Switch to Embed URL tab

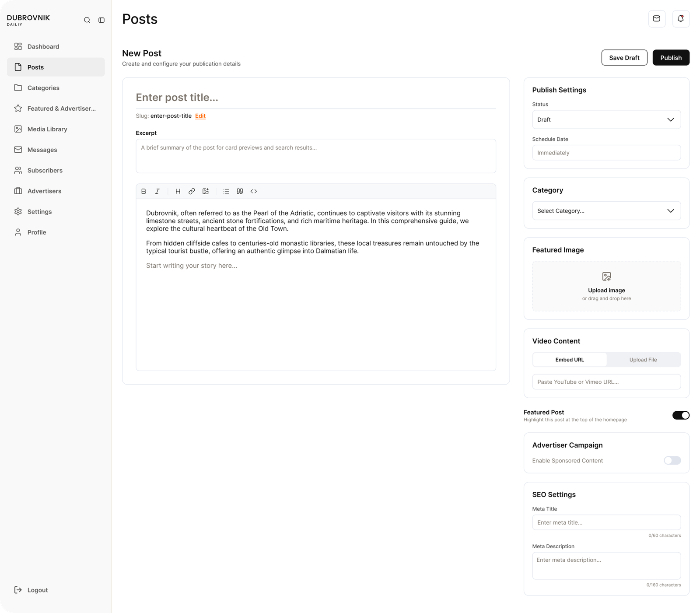[570, 360]
